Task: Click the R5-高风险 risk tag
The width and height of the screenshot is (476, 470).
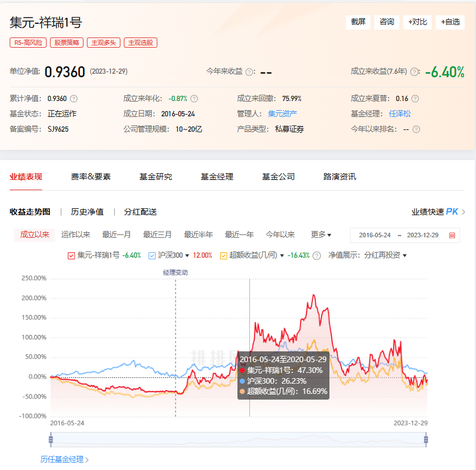Action: pyautogui.click(x=28, y=43)
